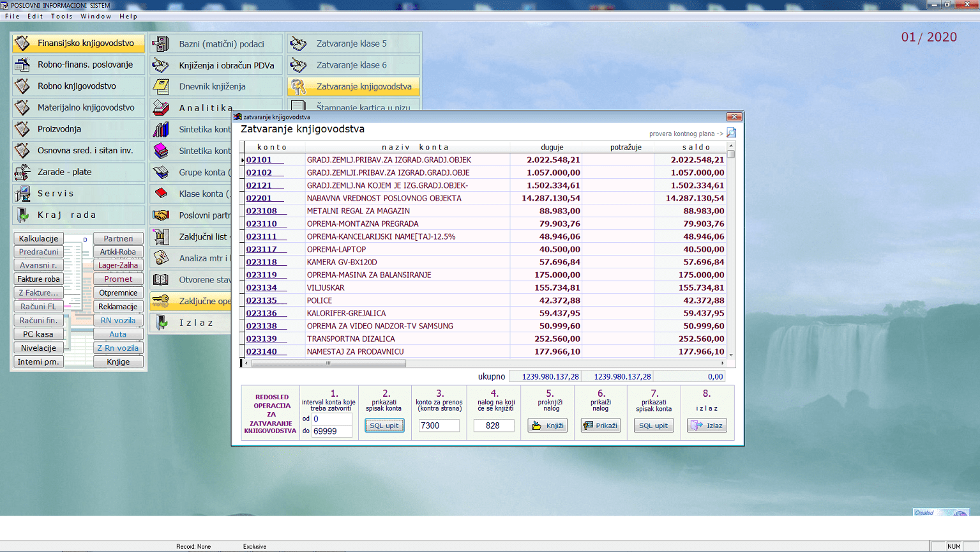980x552 pixels.
Task: Click the Analitika icon
Action: (x=161, y=108)
